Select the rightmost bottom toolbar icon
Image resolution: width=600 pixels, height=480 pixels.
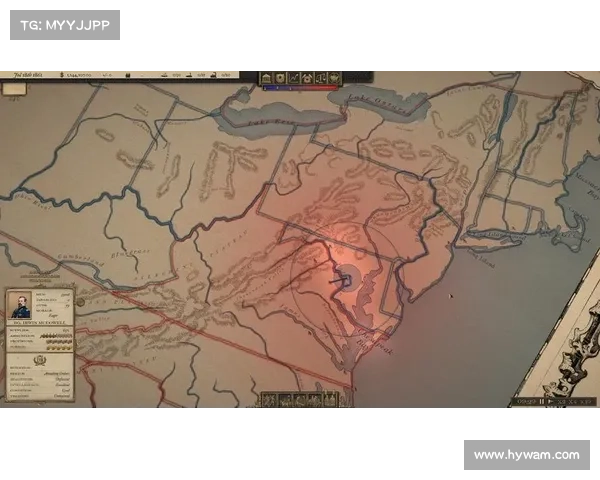[330, 400]
